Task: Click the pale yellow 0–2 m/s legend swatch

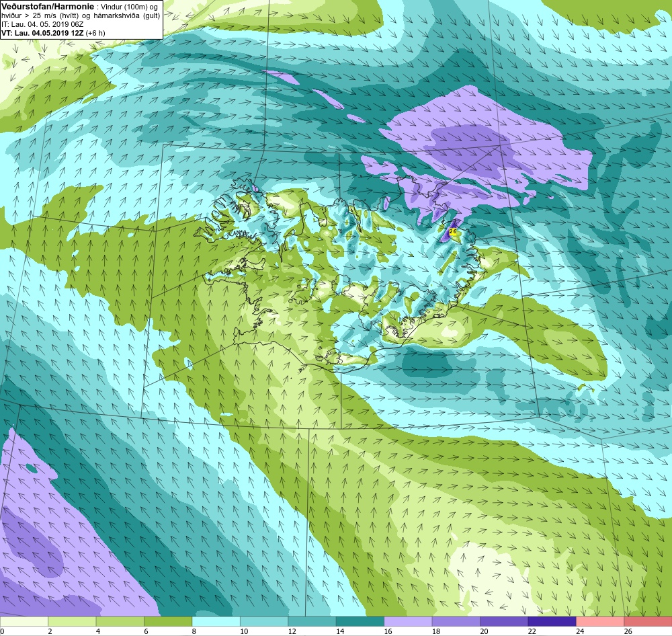Action: point(24,621)
